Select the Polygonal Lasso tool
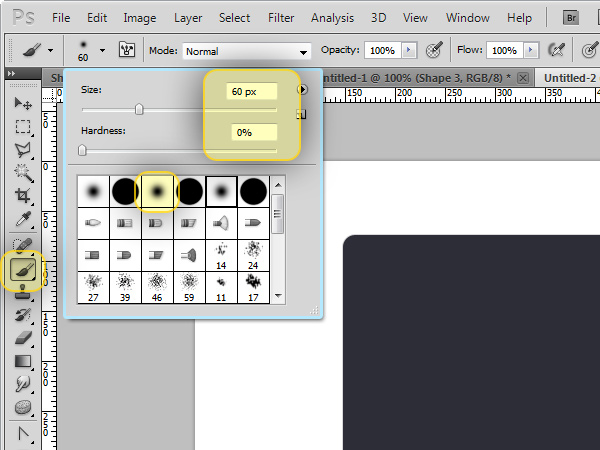 (23, 150)
